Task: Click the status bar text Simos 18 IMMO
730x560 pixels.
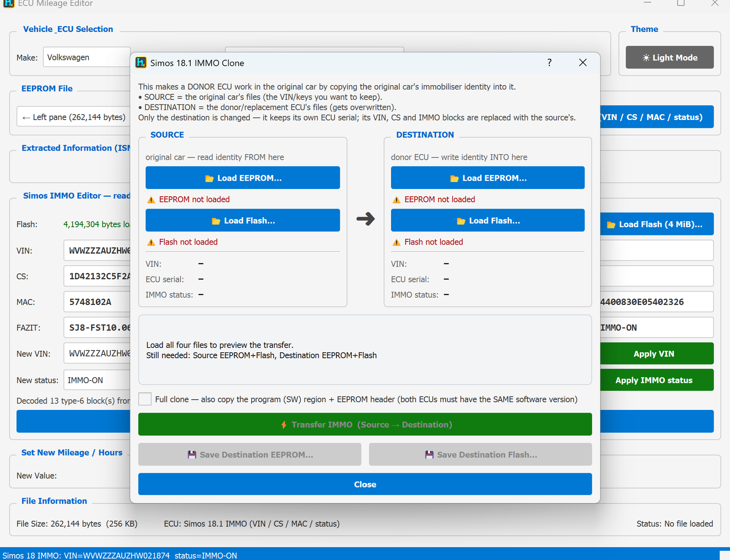Action: click(120, 555)
